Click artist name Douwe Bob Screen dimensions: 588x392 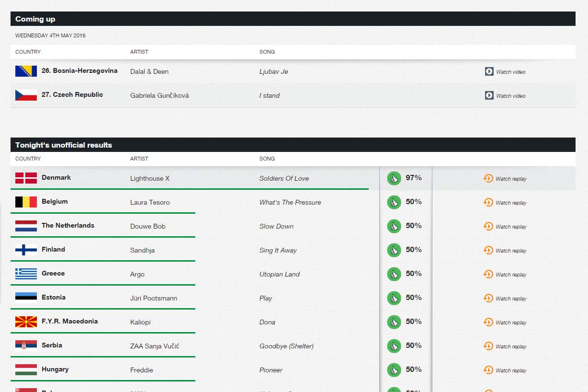(x=147, y=226)
